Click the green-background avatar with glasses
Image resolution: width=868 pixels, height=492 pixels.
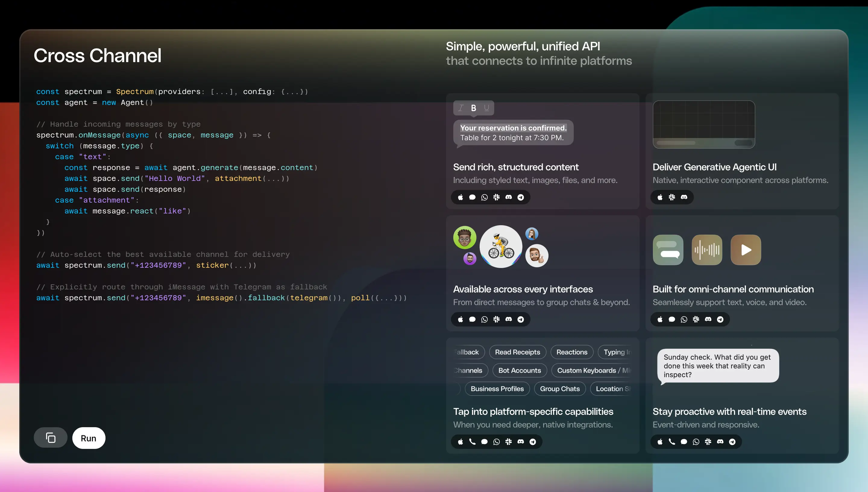[x=465, y=238]
